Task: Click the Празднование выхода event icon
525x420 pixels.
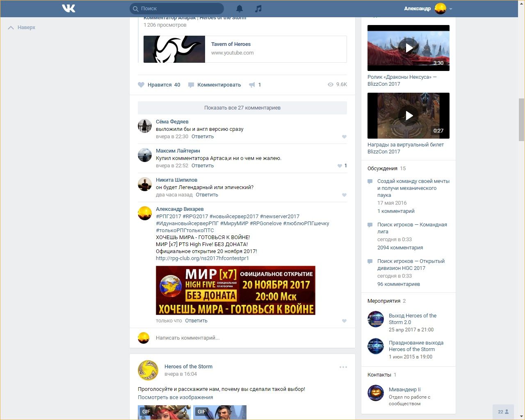Action: (375, 347)
